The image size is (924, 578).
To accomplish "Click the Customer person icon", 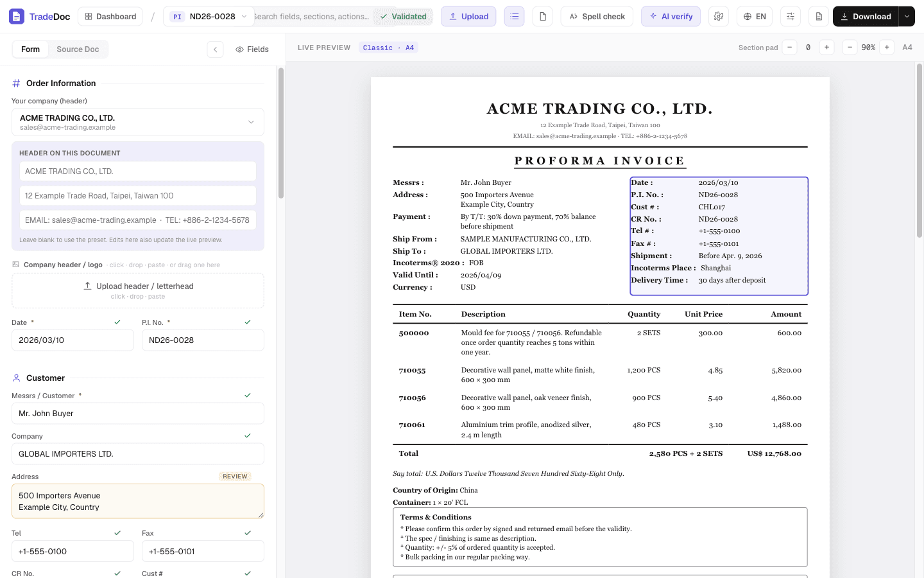I will (x=17, y=378).
